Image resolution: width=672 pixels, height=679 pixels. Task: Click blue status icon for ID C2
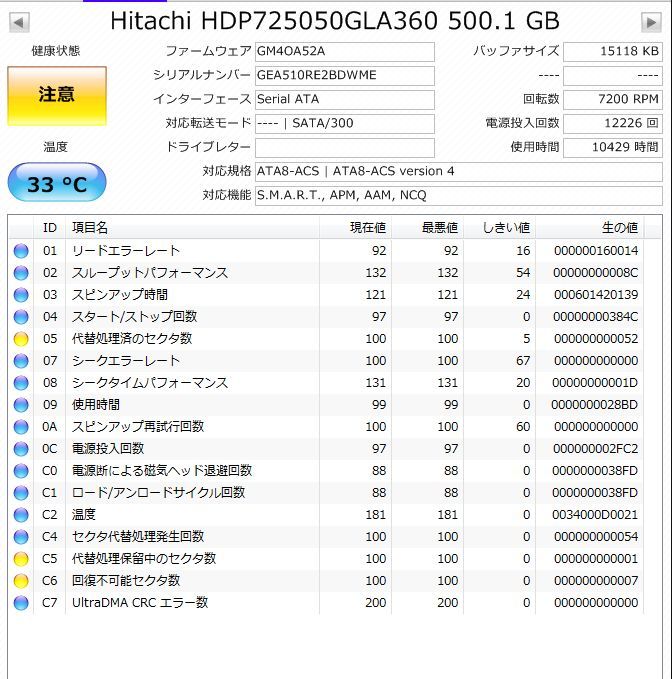click(x=21, y=515)
